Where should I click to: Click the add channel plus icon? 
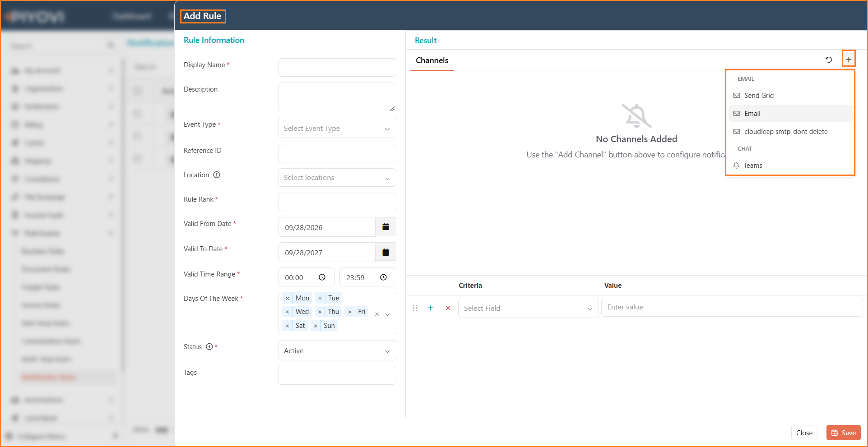[x=849, y=60]
